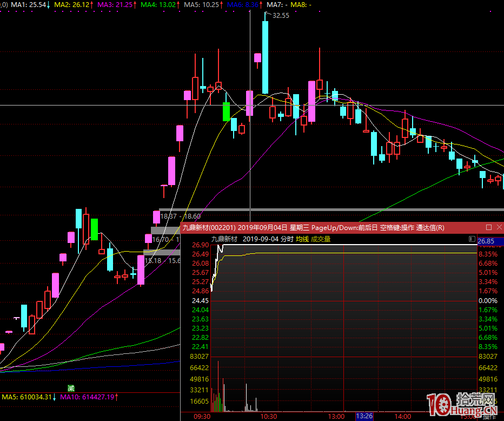Click the green 减 marker below the chart
Viewport: 504px width, 421px height.
click(x=71, y=388)
